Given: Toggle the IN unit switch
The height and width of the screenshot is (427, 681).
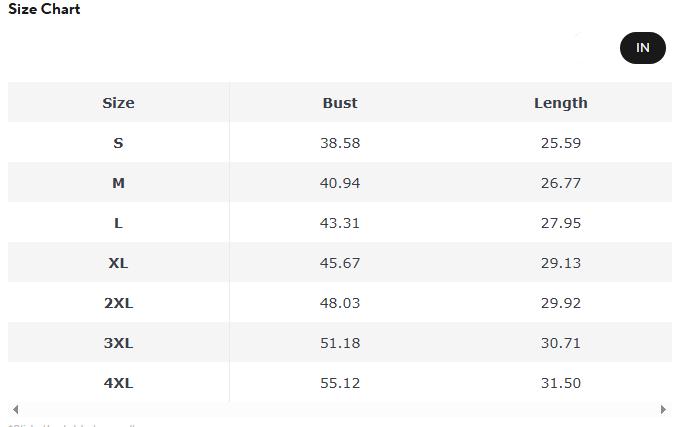Looking at the screenshot, I should pos(642,48).
